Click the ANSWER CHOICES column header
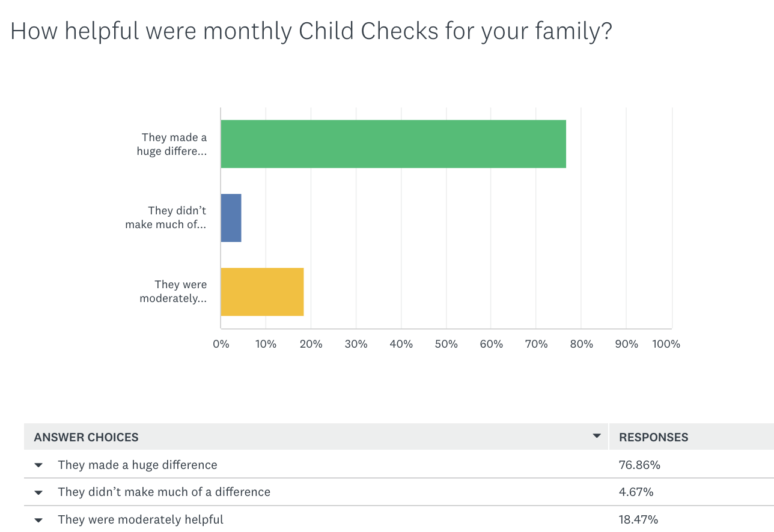Screen dimensions: 774x532 coord(86,437)
